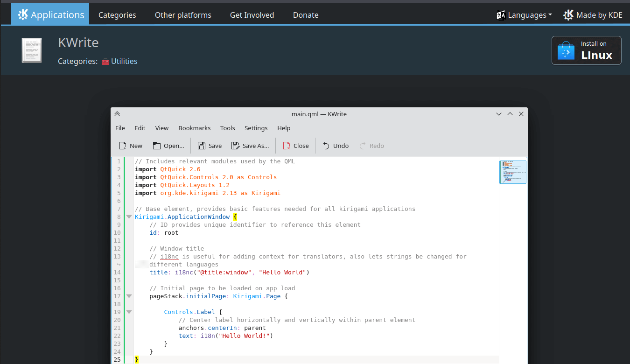This screenshot has width=630, height=364.
Task: Collapse fold marker at line 17
Action: pos(129,296)
